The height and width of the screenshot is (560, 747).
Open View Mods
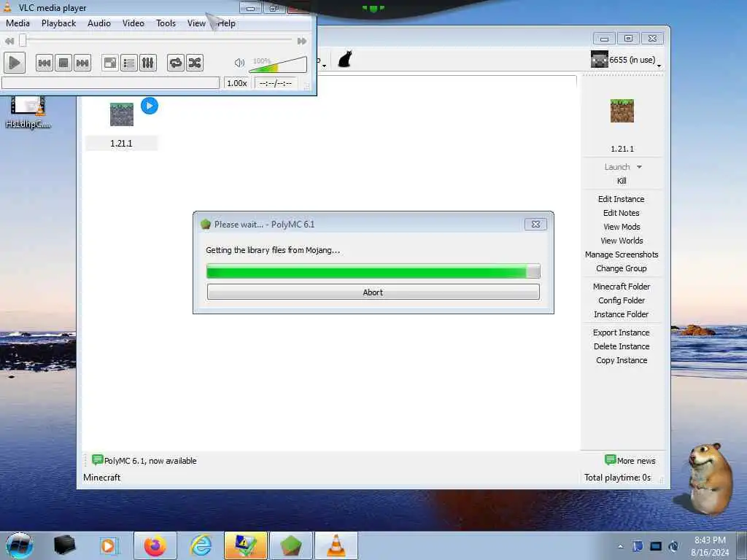click(622, 227)
